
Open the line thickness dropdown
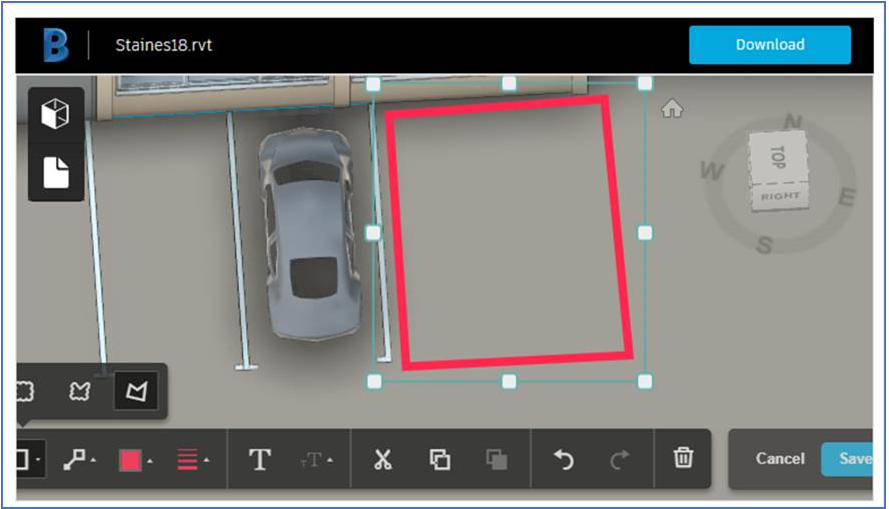pos(193,460)
